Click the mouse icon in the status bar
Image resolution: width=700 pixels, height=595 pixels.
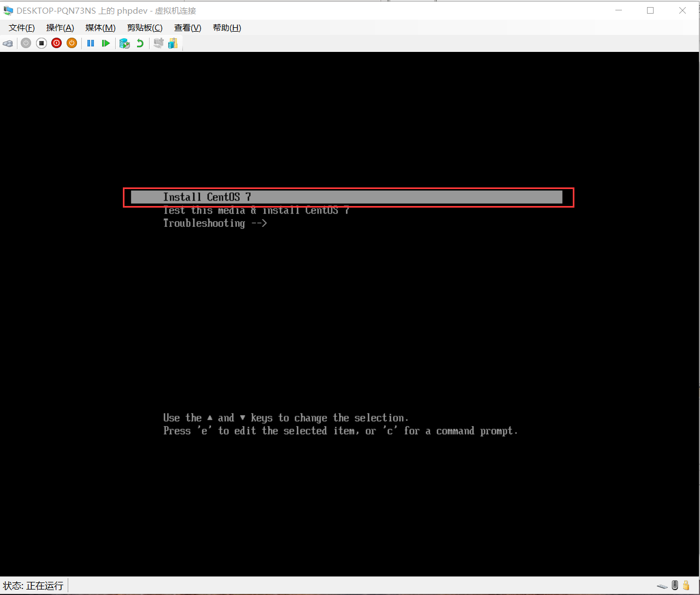675,585
